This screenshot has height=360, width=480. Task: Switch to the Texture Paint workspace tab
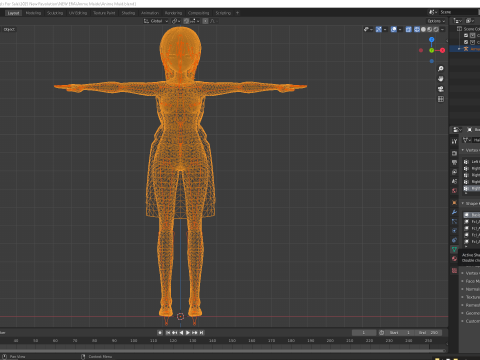coord(104,13)
